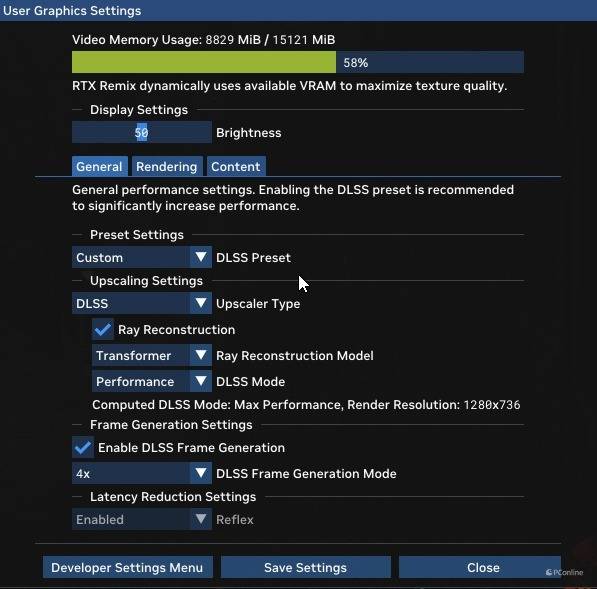597x589 pixels.
Task: Open the Developer Settings Menu
Action: [x=128, y=567]
